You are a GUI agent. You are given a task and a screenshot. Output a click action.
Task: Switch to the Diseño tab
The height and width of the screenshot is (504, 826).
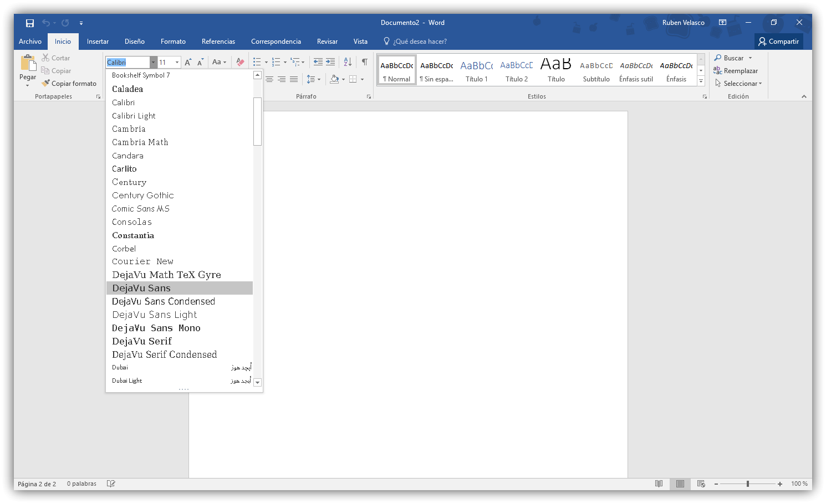[135, 42]
